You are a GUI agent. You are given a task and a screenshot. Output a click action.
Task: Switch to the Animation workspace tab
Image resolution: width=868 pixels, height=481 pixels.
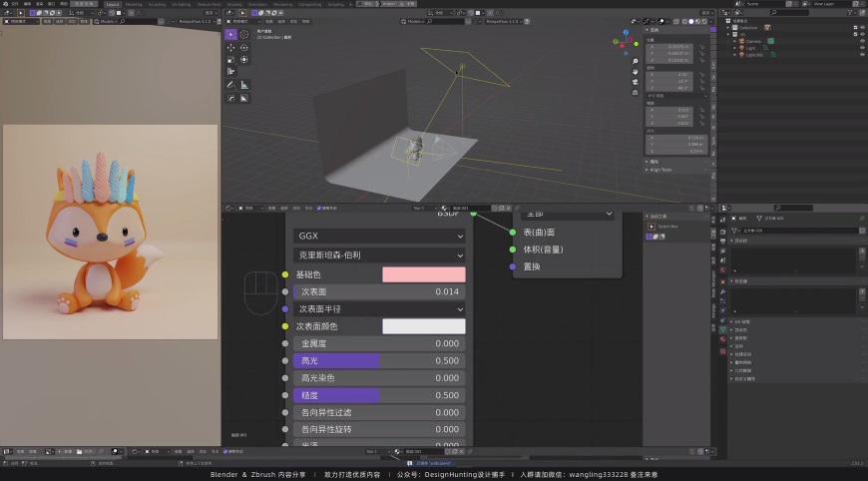(x=257, y=4)
